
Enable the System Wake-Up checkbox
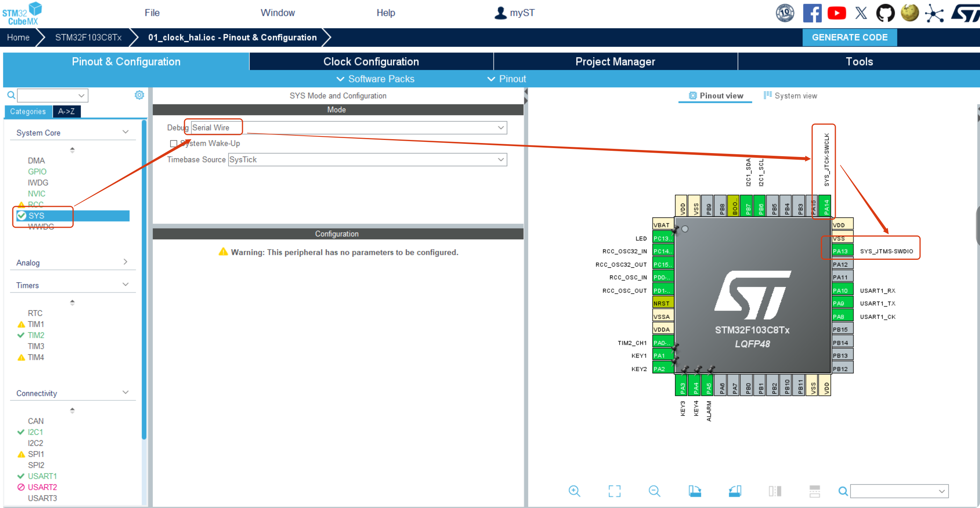tap(174, 143)
